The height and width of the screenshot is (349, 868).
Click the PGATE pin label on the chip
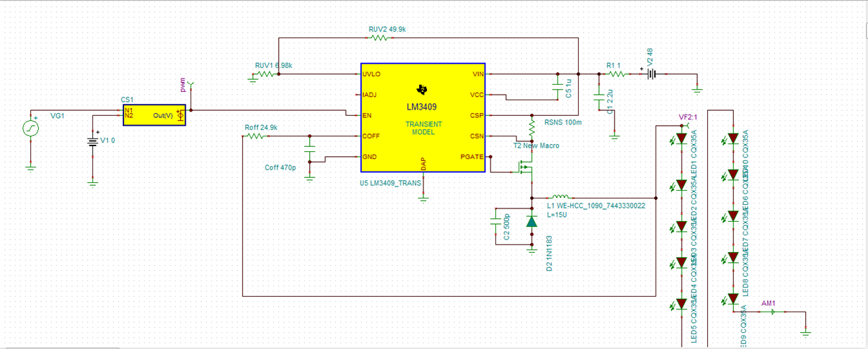[472, 156]
